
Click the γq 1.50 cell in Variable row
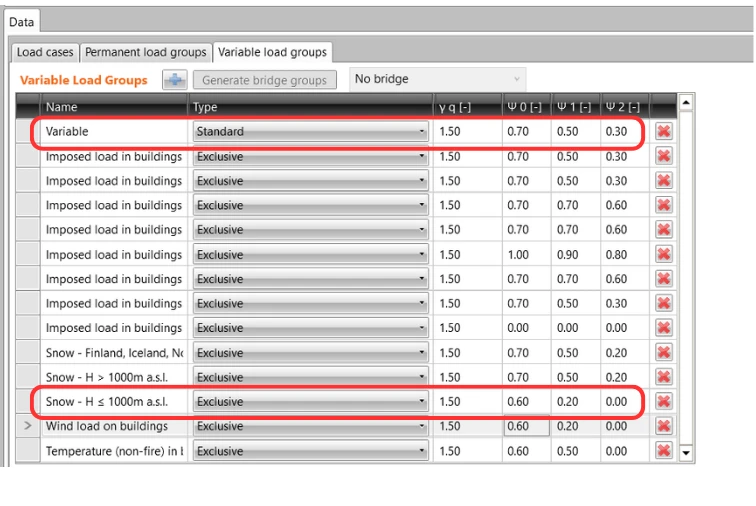[x=468, y=131]
